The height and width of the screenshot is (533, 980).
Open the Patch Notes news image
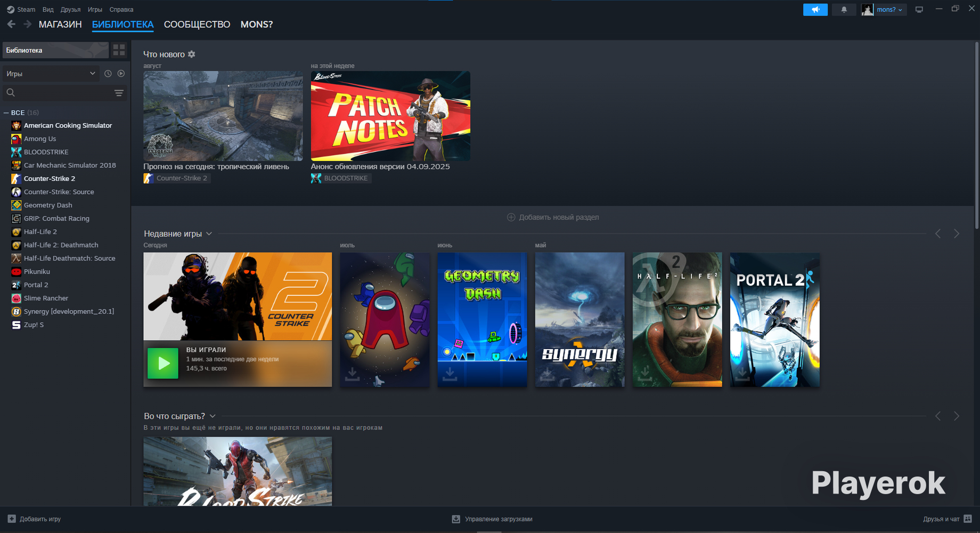(390, 116)
